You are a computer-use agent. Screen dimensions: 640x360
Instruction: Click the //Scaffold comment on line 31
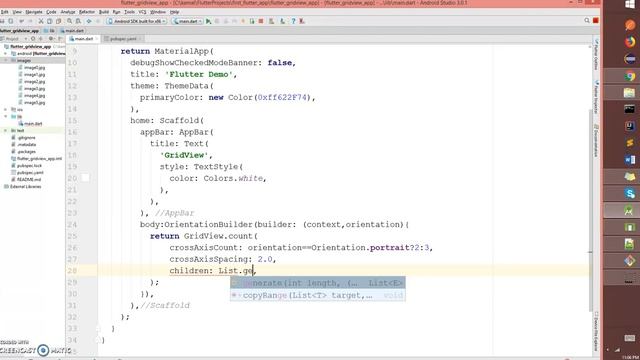(x=165, y=305)
